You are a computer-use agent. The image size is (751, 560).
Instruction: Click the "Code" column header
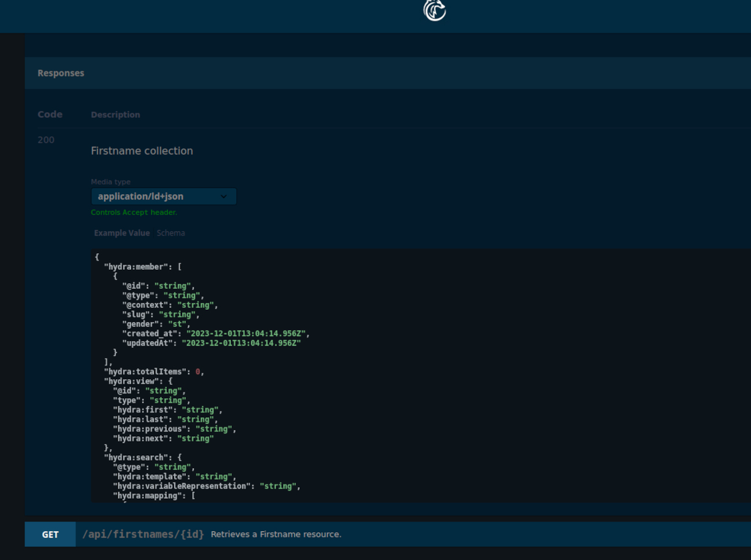(50, 114)
